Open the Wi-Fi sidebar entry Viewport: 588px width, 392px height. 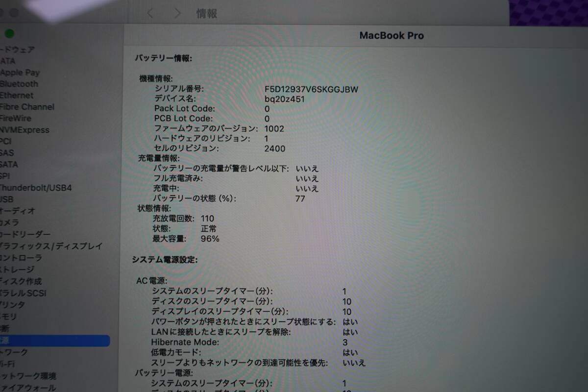point(7,364)
